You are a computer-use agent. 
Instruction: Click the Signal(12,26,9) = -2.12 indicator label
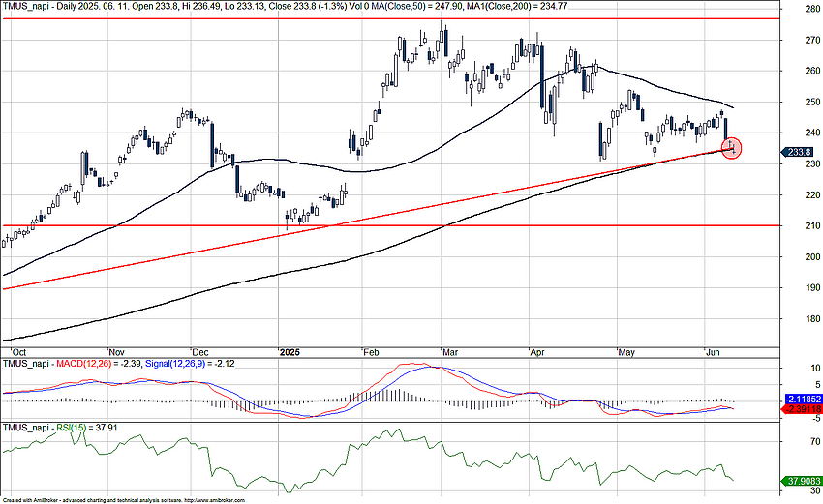pyautogui.click(x=190, y=364)
